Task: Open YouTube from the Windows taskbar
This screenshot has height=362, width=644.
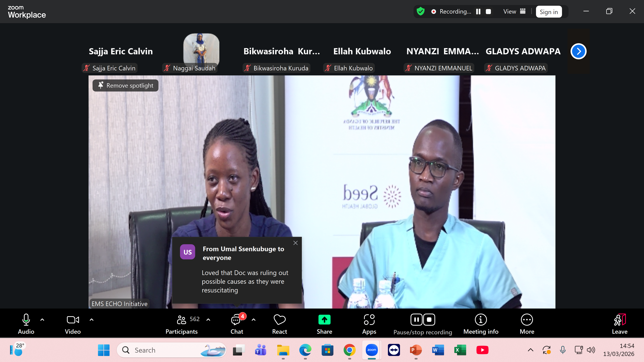Action: 482,350
